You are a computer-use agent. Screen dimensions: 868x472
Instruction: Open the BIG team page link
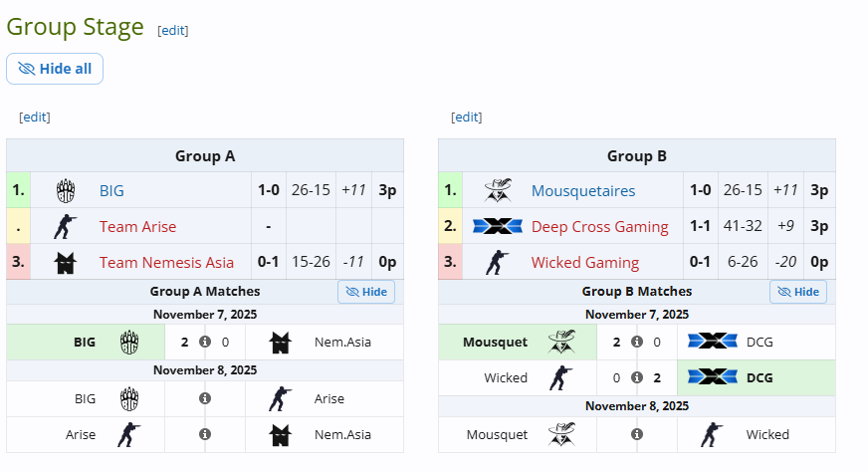(x=111, y=190)
